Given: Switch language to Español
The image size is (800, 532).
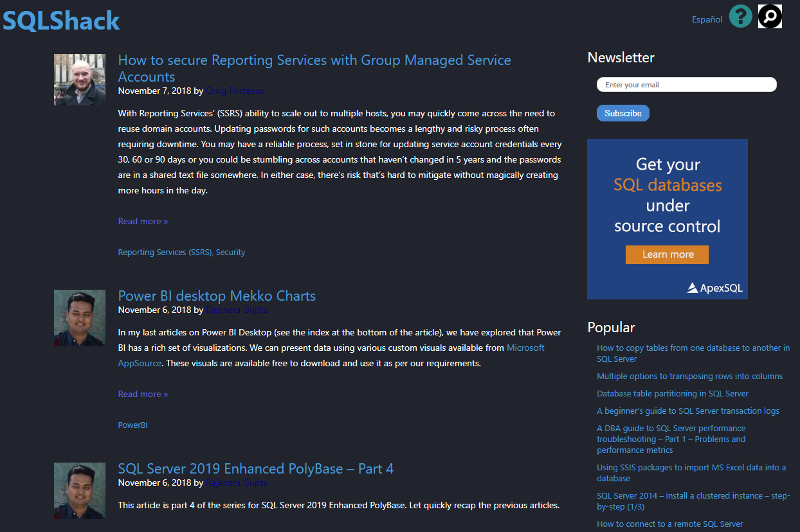Looking at the screenshot, I should click(x=707, y=19).
